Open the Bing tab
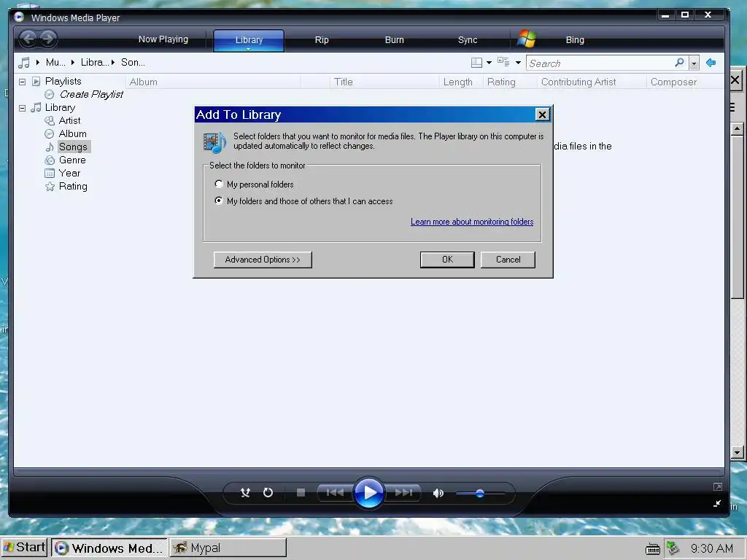Image resolution: width=747 pixels, height=560 pixels. (575, 40)
